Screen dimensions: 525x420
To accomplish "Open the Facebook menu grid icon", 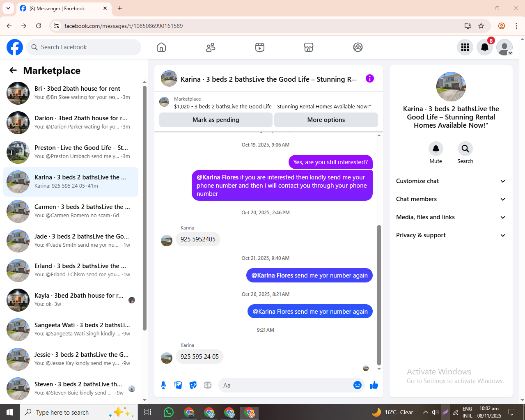I will (465, 47).
